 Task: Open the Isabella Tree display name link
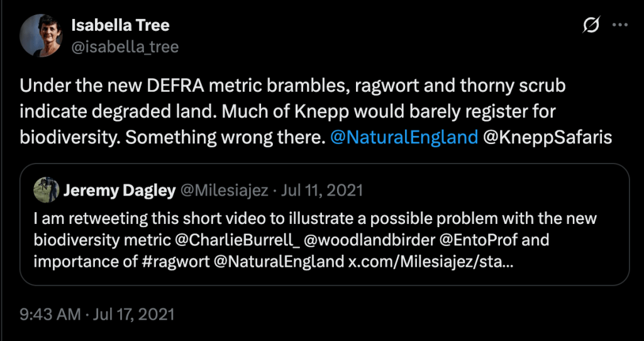click(x=120, y=26)
